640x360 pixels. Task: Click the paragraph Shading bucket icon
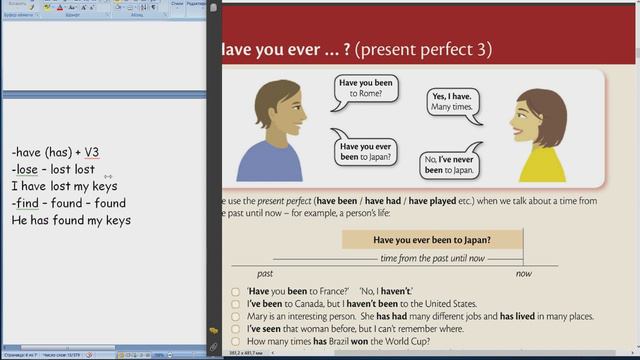(118, 7)
